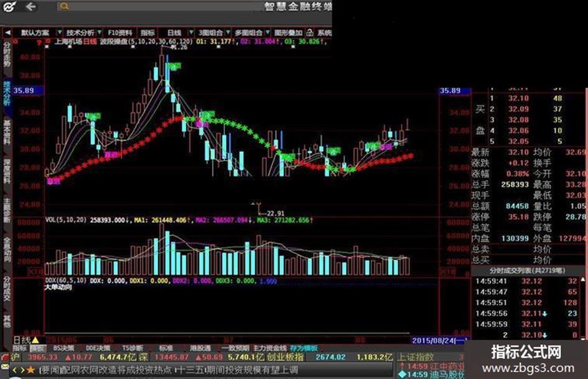588x379 pixels.
Task: Expand the 默认方案 dropdown arrow
Action: [x=59, y=32]
